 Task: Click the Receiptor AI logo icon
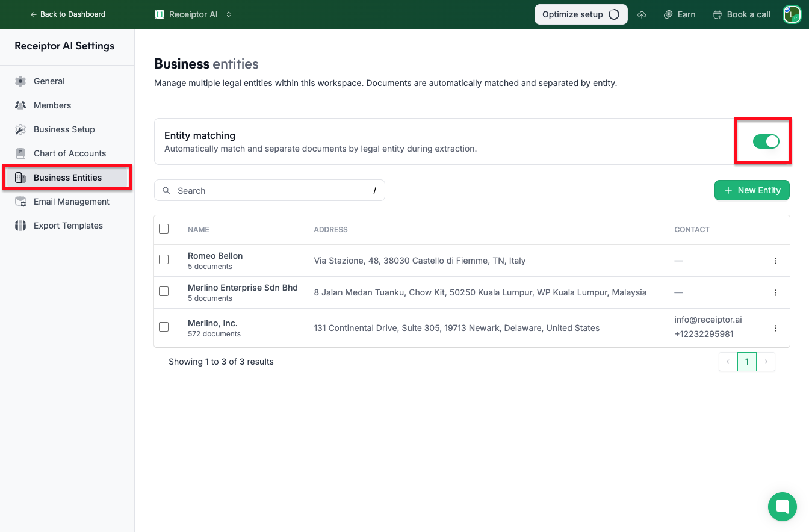coord(160,14)
